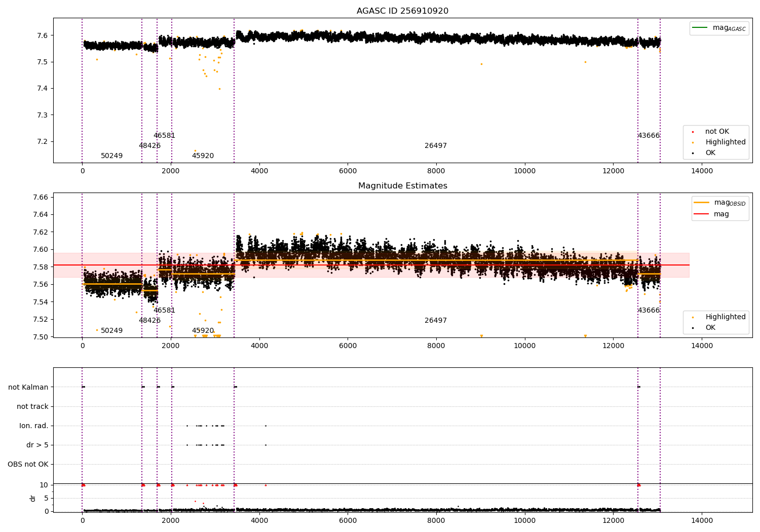
Task: Click x-axis tick 4000 under the AGASC plot
Action: point(259,171)
